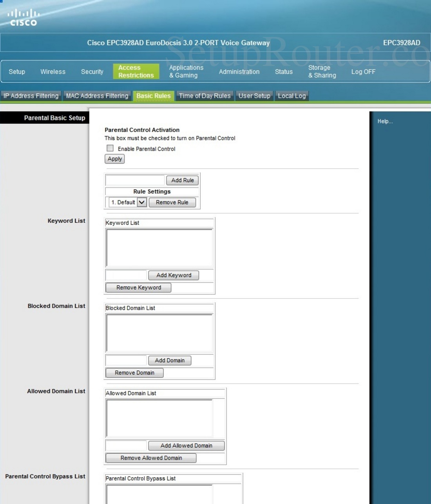The image size is (431, 504).
Task: Open the Local Log tab
Action: pos(291,95)
